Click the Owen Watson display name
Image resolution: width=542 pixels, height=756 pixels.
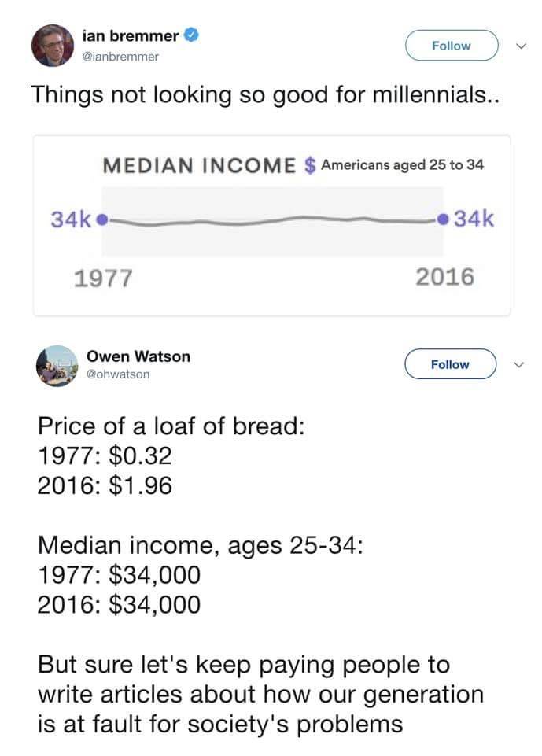138,356
